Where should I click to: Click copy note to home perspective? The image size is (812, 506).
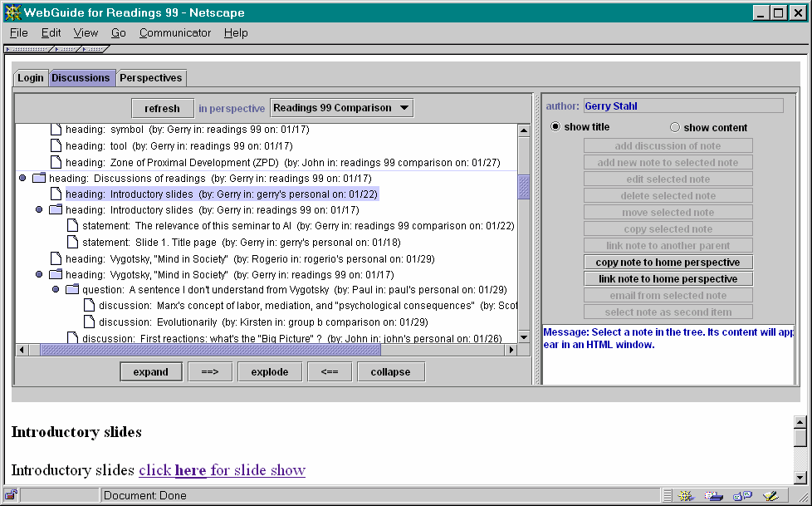(x=668, y=263)
